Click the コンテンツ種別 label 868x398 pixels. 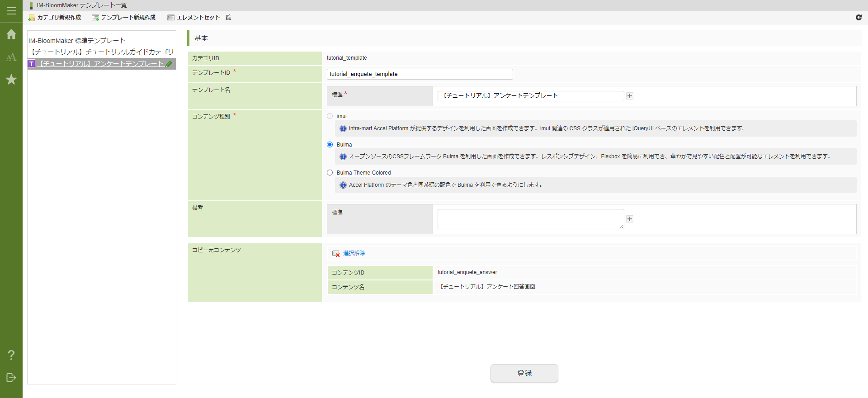[211, 117]
